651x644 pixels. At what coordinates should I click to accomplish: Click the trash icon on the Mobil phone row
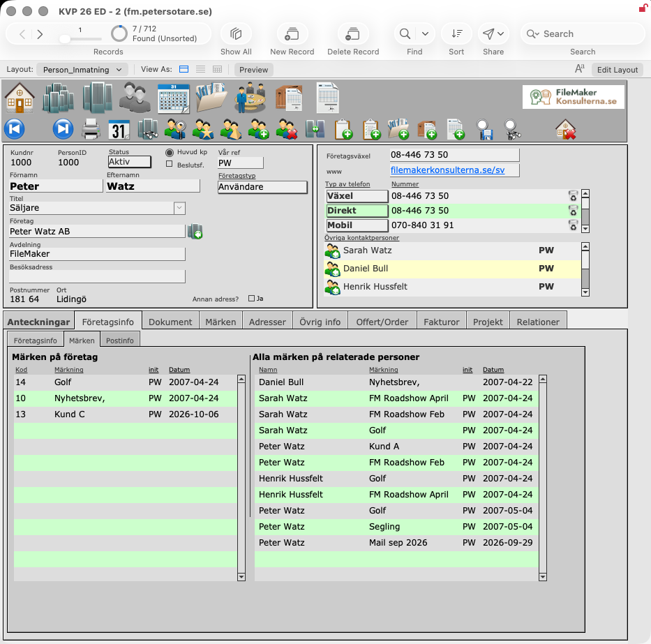coord(573,225)
